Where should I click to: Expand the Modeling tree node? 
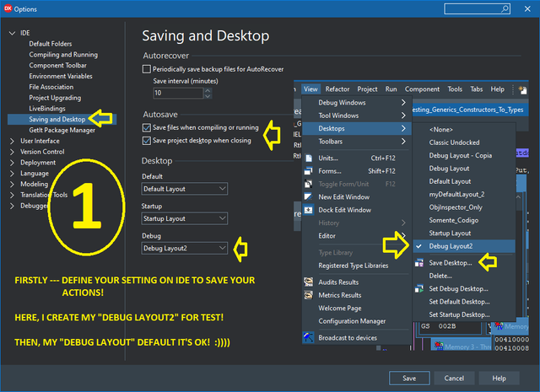pos(13,184)
